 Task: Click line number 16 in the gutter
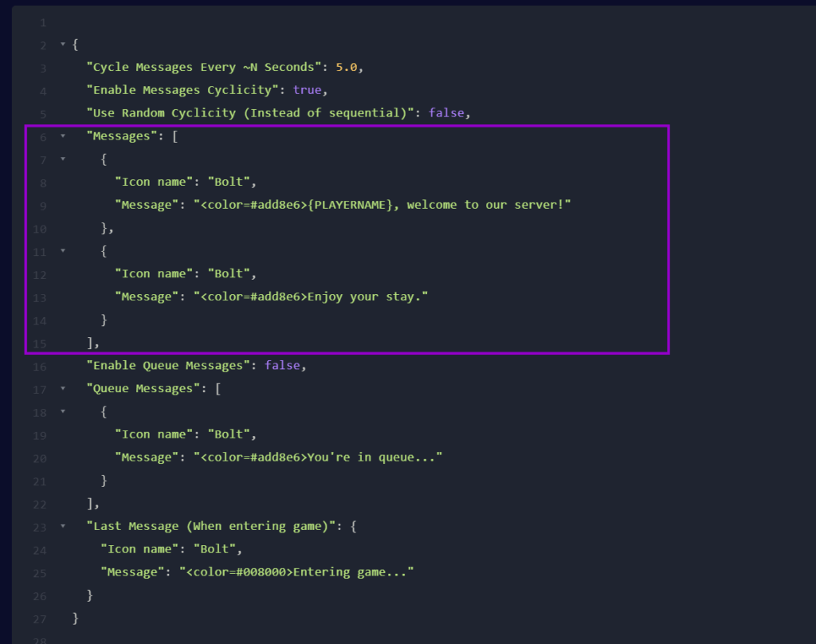40,367
